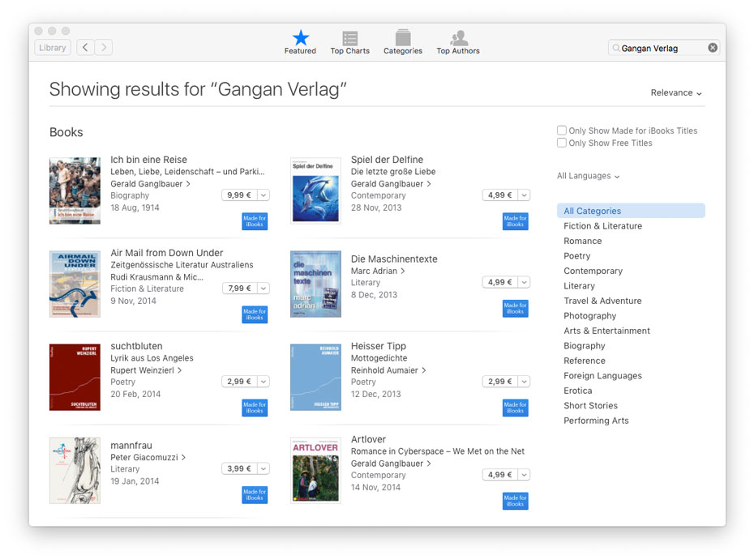The width and height of the screenshot is (754, 560).
Task: Open the ARTLOVER cover thumbnail
Action: [x=315, y=470]
